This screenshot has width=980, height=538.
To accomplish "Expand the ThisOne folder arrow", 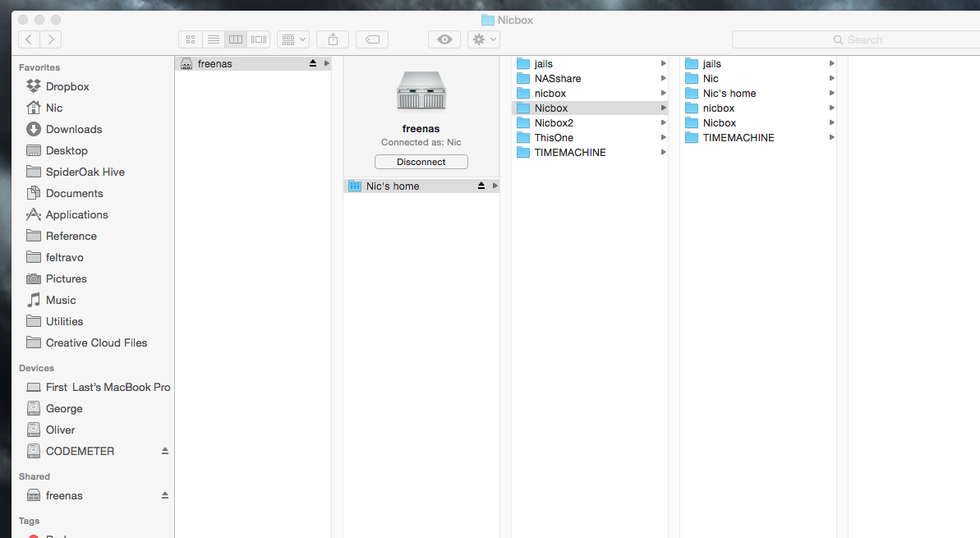I will click(x=663, y=137).
